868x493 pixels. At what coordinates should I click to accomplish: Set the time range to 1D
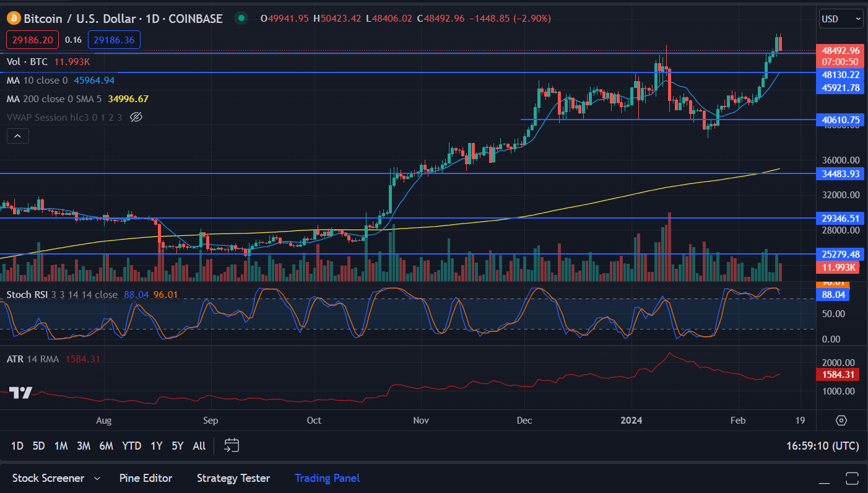[17, 445]
